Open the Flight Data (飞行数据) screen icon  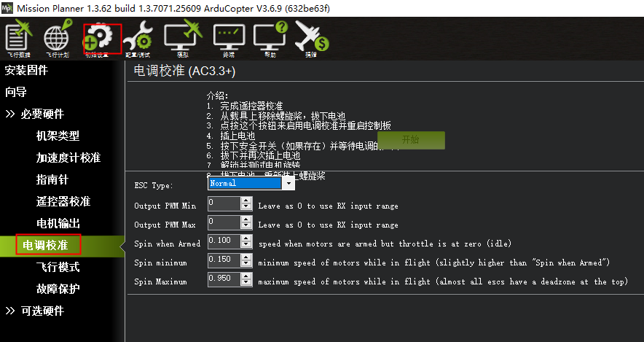click(x=18, y=38)
